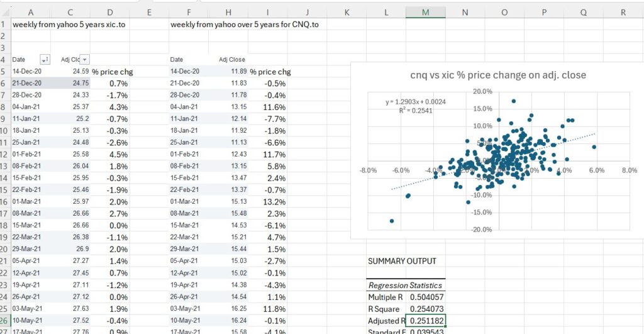The height and width of the screenshot is (334, 644).
Task: Select the 8.0% horizontal axis label on right
Action: [628, 170]
